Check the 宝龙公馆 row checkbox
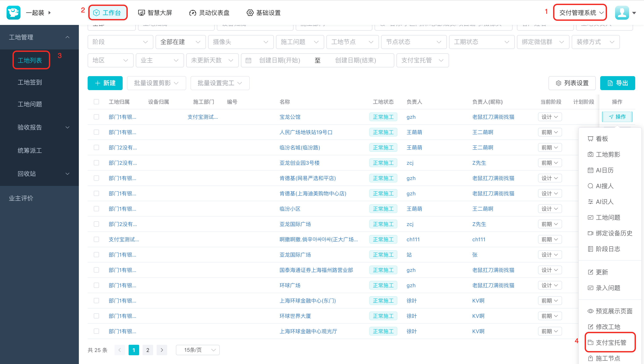Viewport: 644px width, 364px height. 96,117
